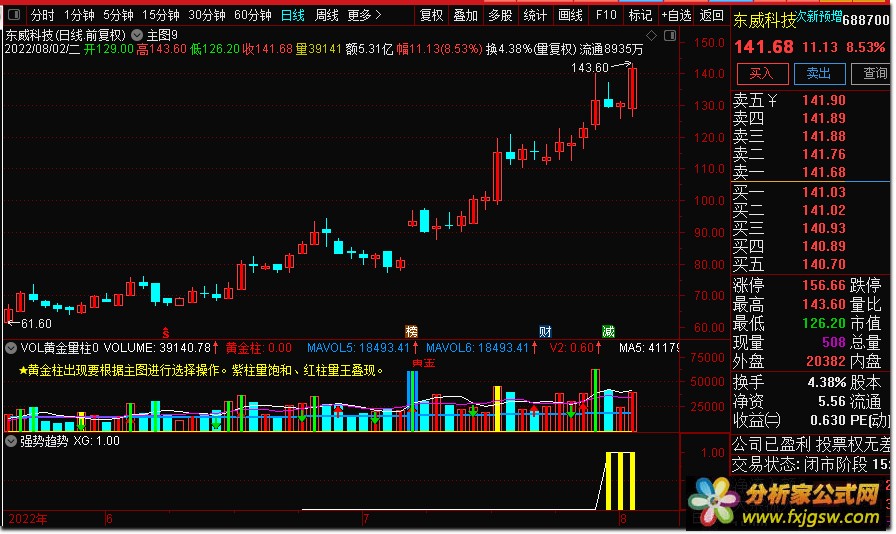The image size is (896, 534).
Task: Select the 买四 140.89 order row
Action: 810,246
